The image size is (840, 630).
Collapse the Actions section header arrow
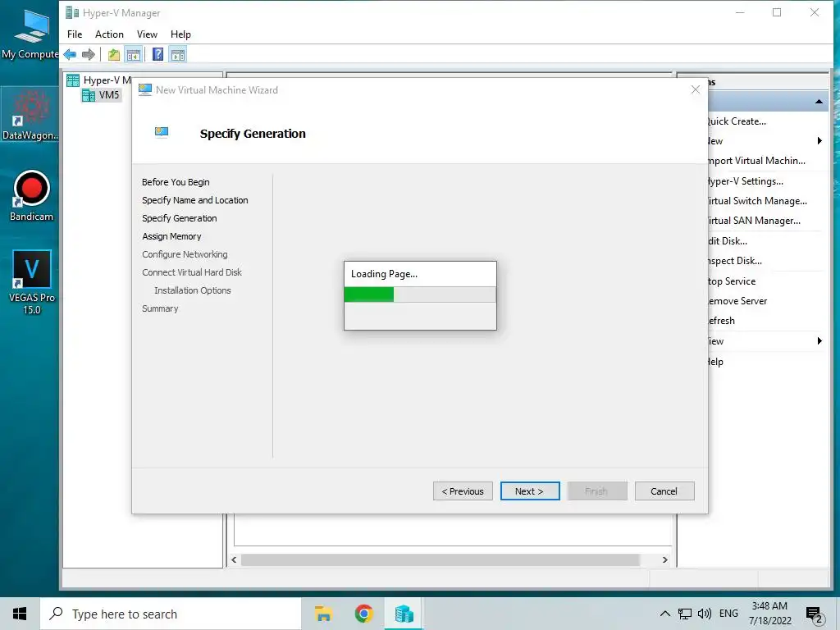pyautogui.click(x=819, y=101)
